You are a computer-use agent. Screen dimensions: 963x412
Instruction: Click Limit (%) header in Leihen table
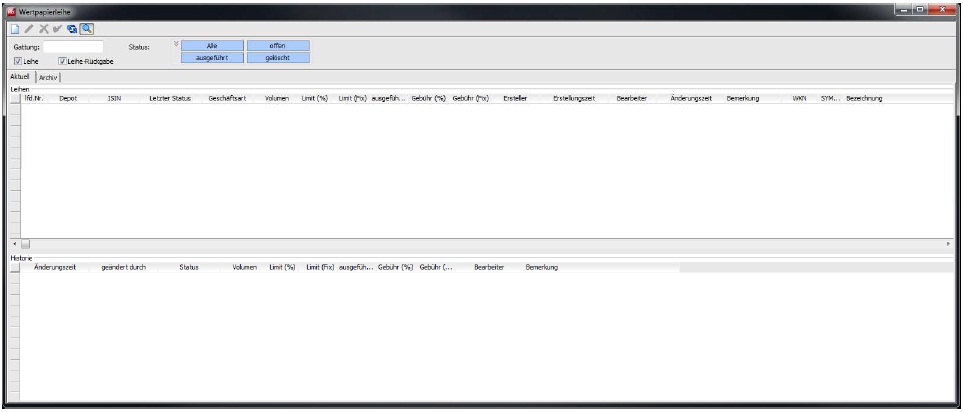click(314, 98)
